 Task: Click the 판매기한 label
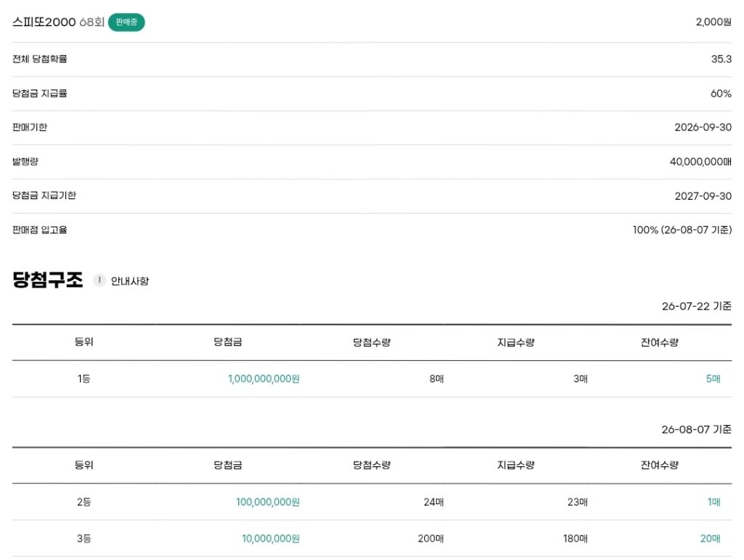coord(29,127)
